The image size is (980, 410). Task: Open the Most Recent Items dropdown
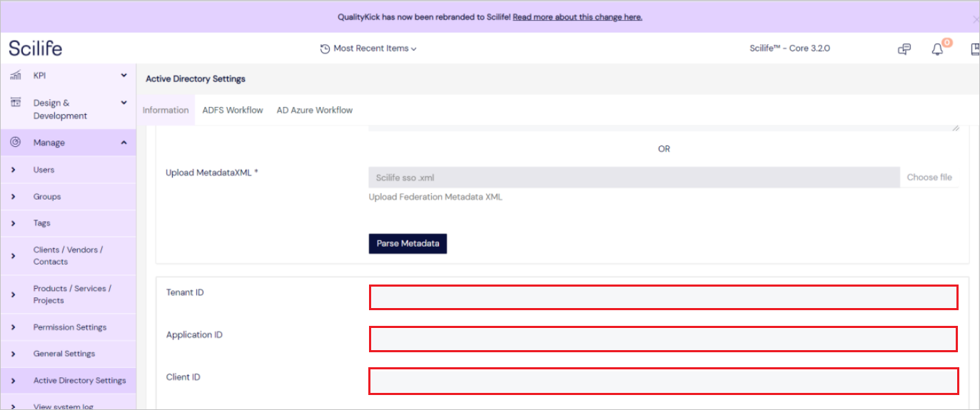[x=368, y=48]
